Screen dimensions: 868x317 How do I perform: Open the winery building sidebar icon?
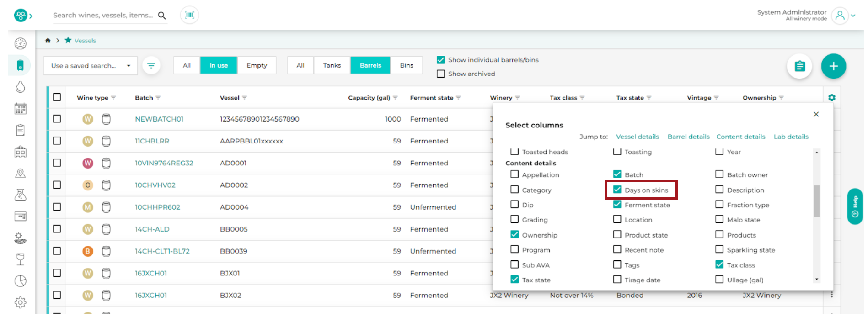tap(20, 152)
